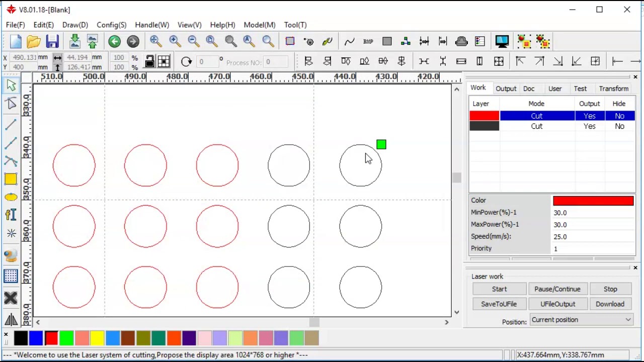Toggle Hide 'No' for the red layer
The image size is (644, 362).
tap(619, 116)
